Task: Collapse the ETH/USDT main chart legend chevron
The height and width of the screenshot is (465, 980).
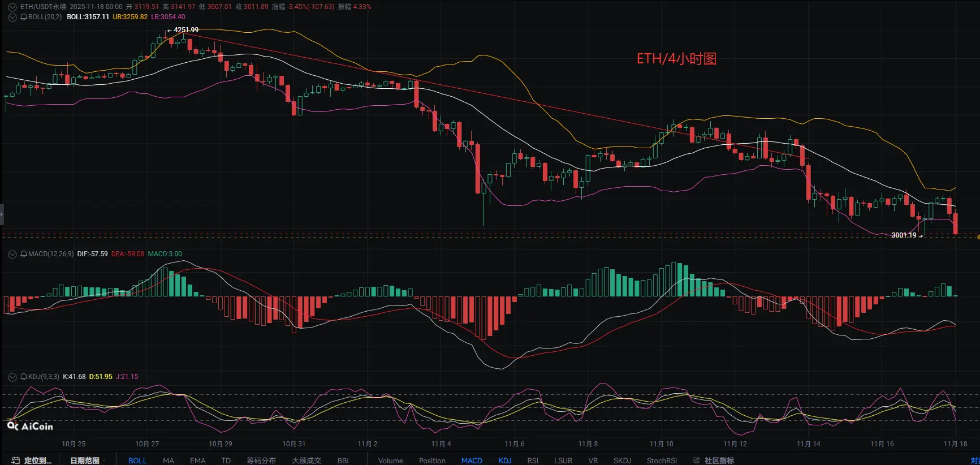Action: [x=12, y=7]
